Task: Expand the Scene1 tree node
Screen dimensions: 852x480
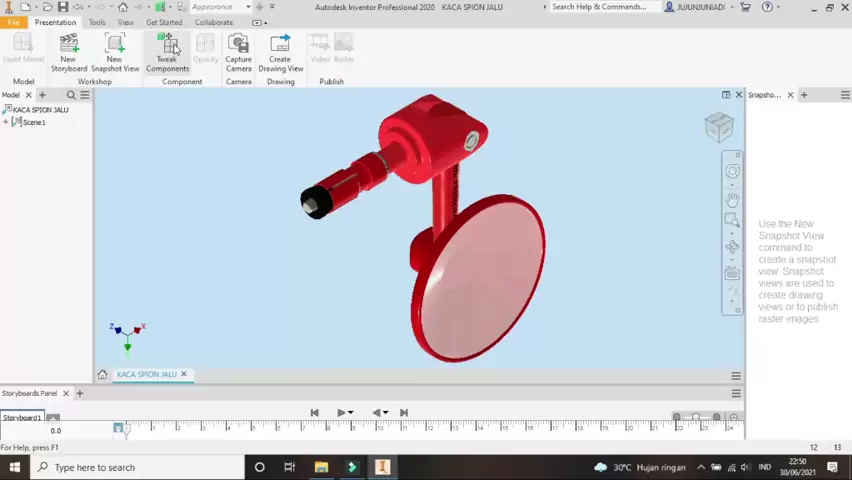Action: pos(6,122)
